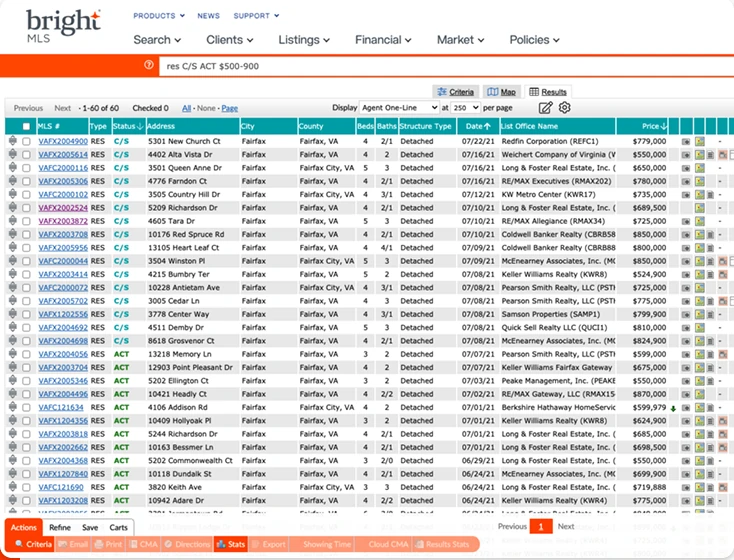Open the 250 per page dropdown
734x560 pixels.
pos(465,108)
